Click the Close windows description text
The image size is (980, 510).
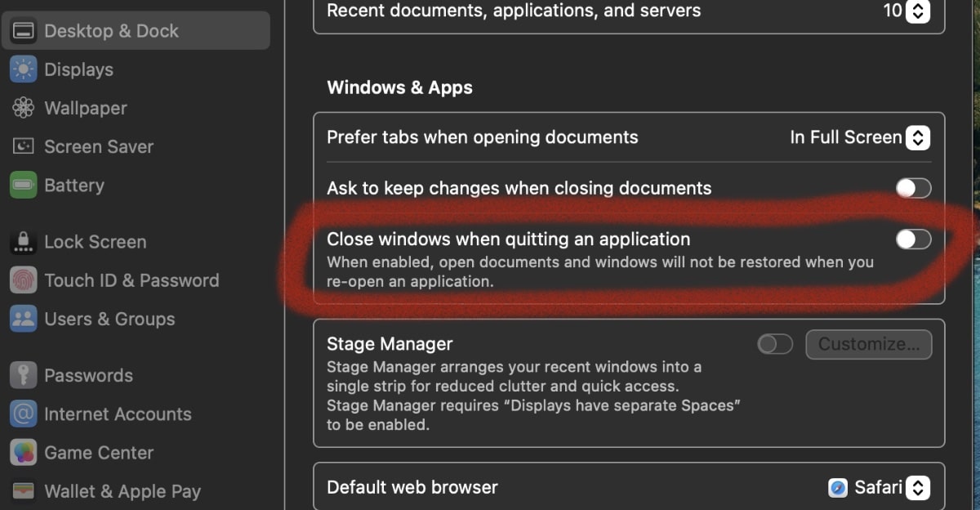599,271
